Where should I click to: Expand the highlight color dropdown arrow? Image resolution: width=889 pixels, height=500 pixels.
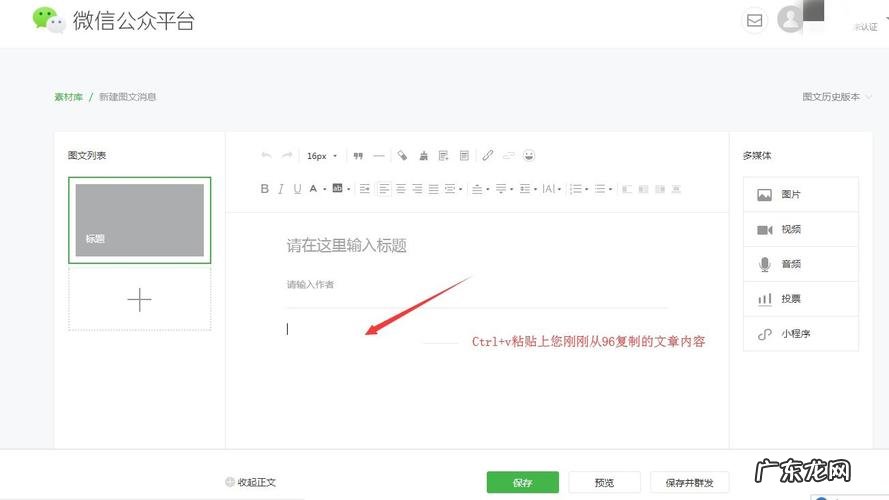[349, 189]
